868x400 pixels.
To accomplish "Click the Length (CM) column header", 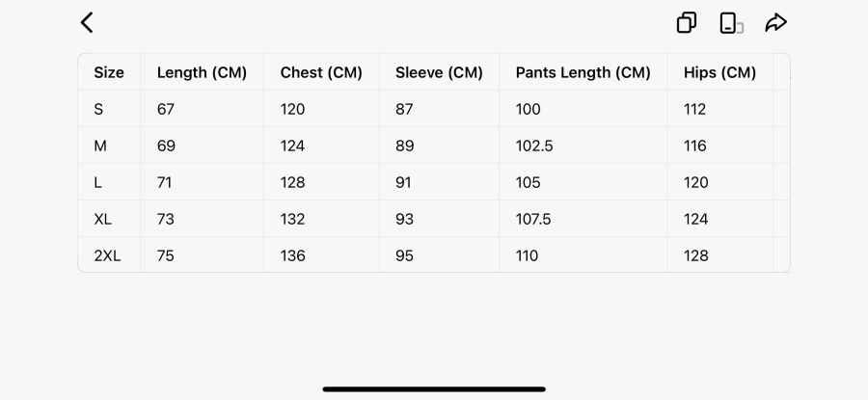I will click(x=202, y=72).
